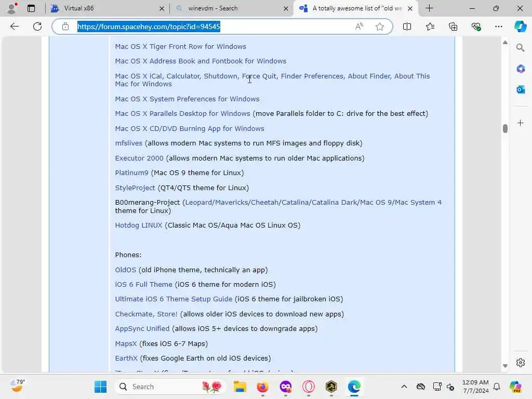Close the winevdm - Search tab
This screenshot has width=532, height=399.
[x=286, y=8]
